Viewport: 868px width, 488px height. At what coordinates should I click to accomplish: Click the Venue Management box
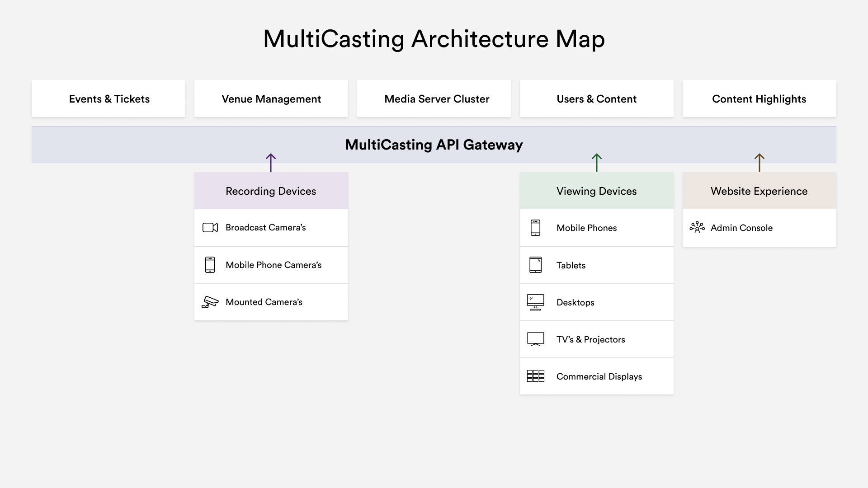[271, 99]
